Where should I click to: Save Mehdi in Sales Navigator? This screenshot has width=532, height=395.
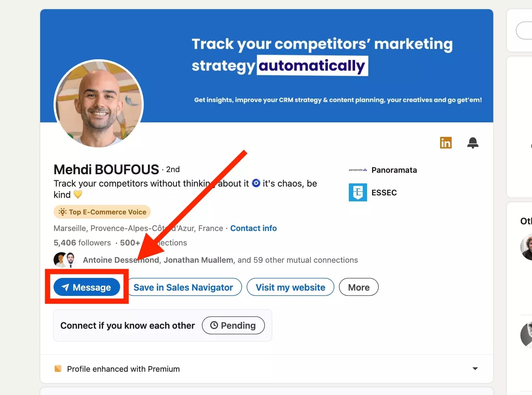184,287
